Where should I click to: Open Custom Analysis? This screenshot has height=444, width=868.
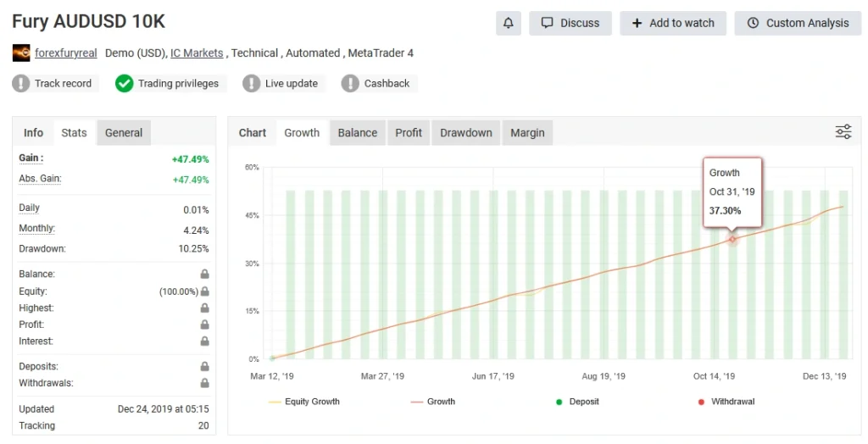[x=798, y=23]
